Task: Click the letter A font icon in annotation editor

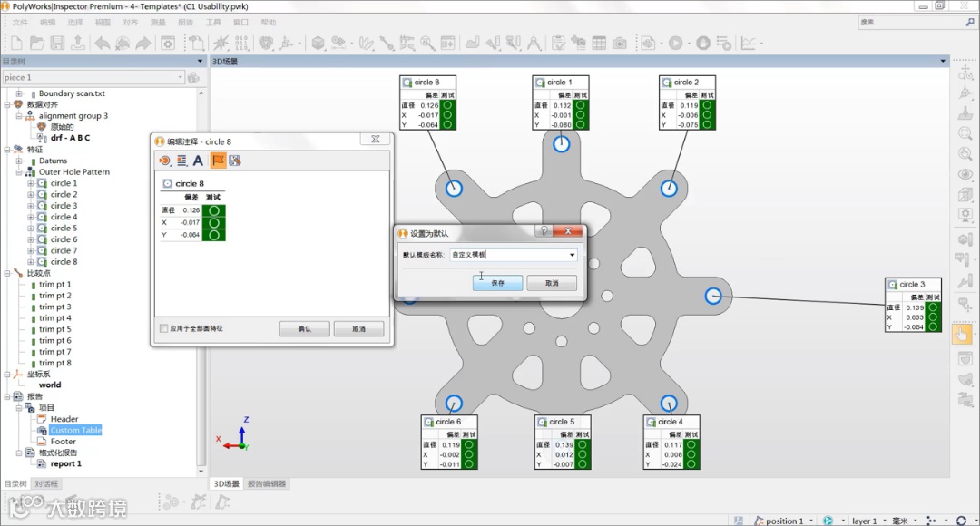Action: coord(198,161)
